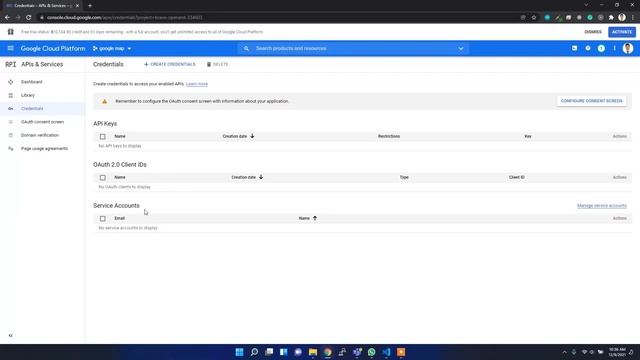Click the DELETE button in credentials toolbar
640x360 pixels.
point(218,64)
